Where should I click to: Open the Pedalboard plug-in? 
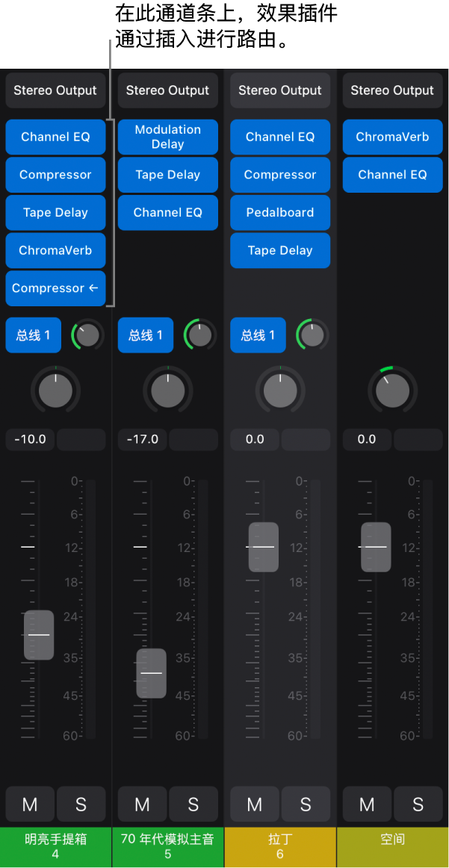(280, 213)
